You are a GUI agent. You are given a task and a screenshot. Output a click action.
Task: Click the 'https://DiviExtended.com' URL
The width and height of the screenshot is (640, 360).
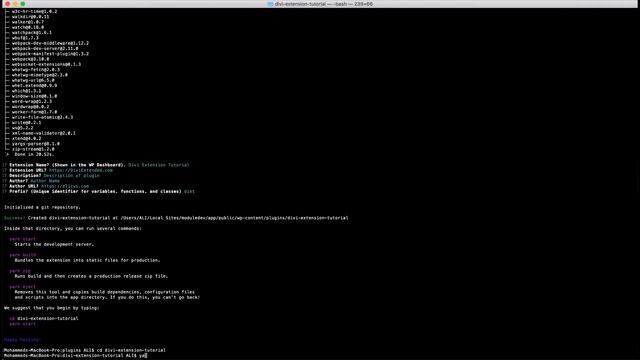81,171
